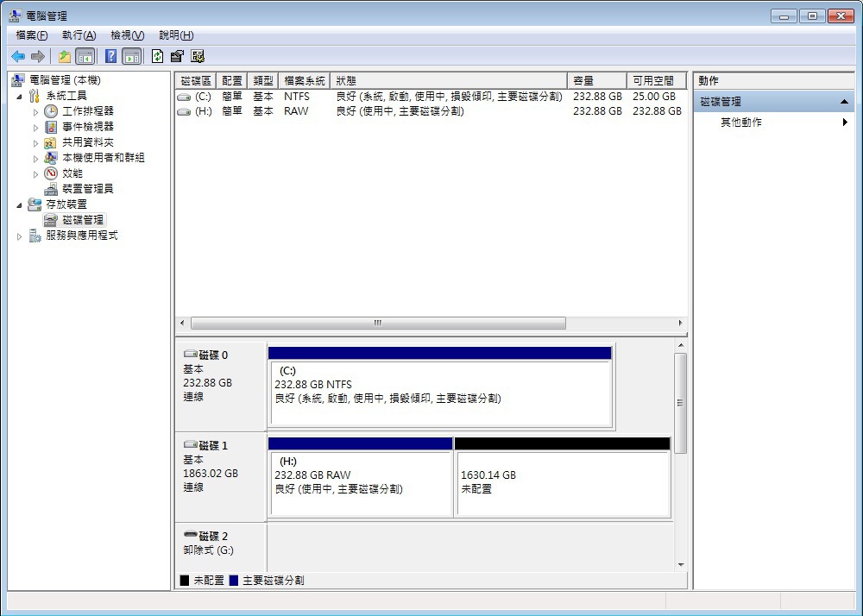
Task: Select the 磁碟 2 removable disk label
Action: (x=221, y=547)
